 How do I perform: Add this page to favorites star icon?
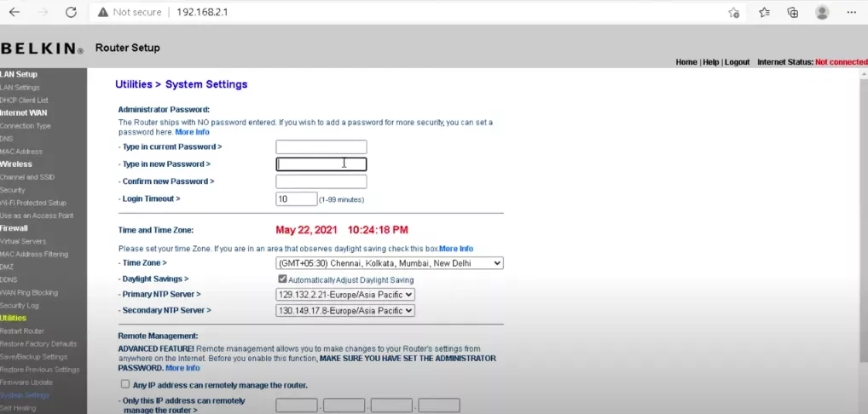pos(734,12)
